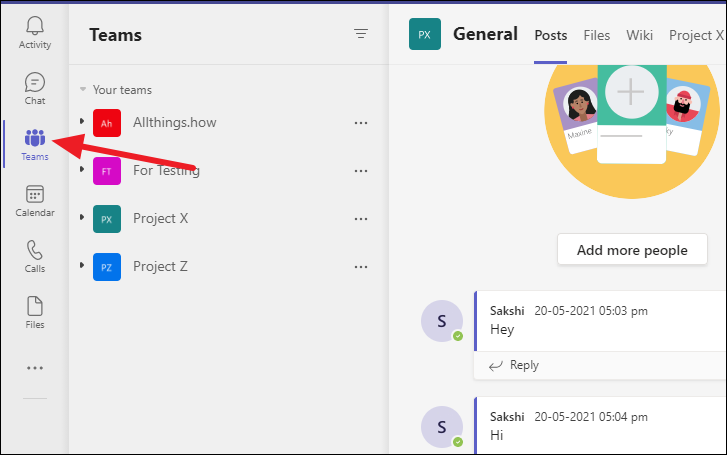Reply to Sakshi's Hey message
Viewport: 727px width, 455px height.
coord(514,365)
